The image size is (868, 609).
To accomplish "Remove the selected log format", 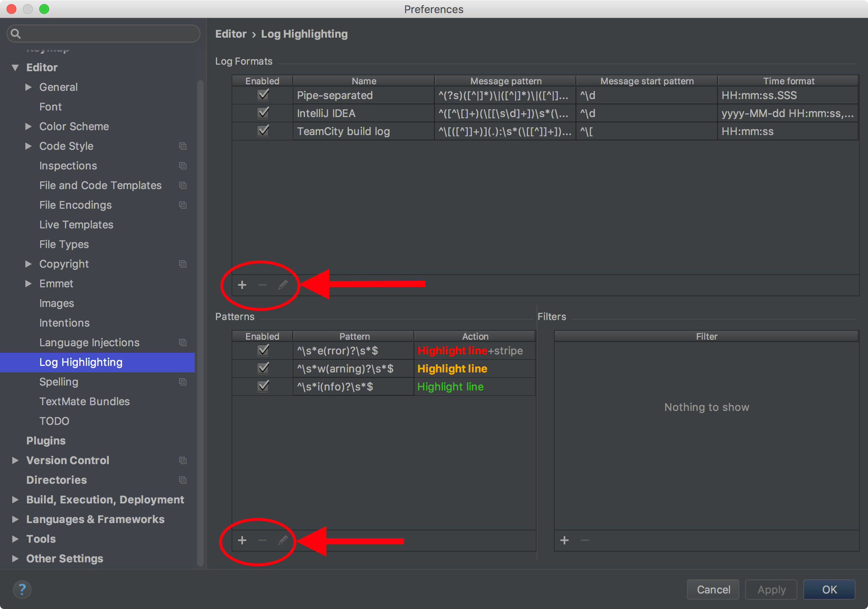I will [x=263, y=285].
